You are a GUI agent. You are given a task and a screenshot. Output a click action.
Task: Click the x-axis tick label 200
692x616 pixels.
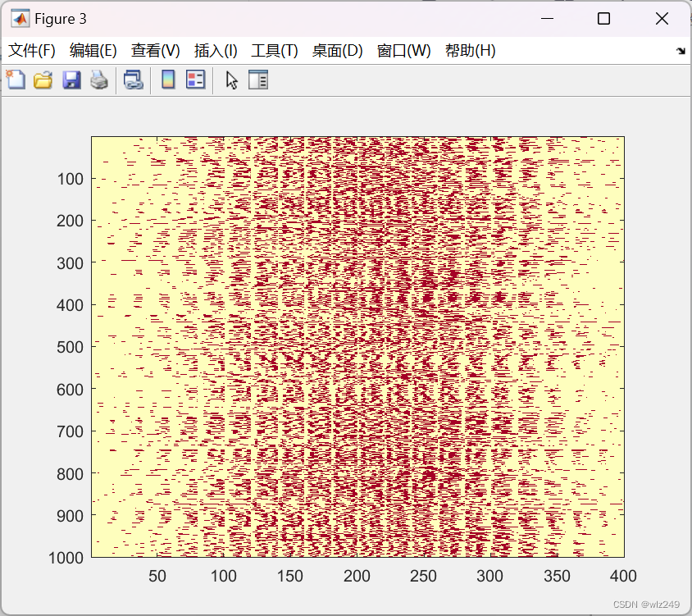(x=357, y=577)
